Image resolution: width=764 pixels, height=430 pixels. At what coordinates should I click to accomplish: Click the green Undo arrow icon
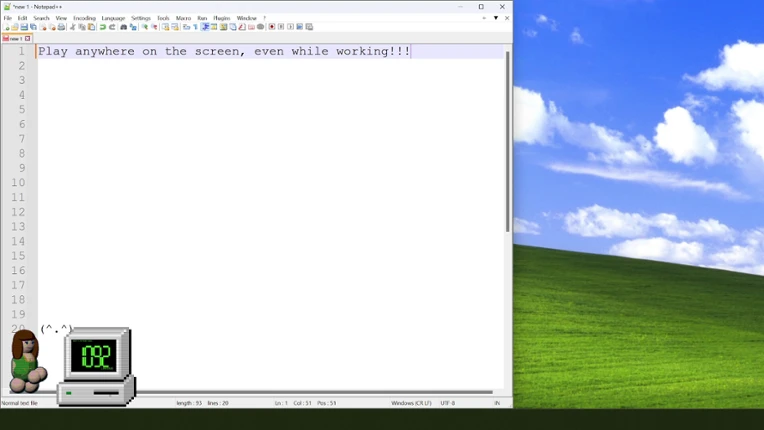point(102,27)
